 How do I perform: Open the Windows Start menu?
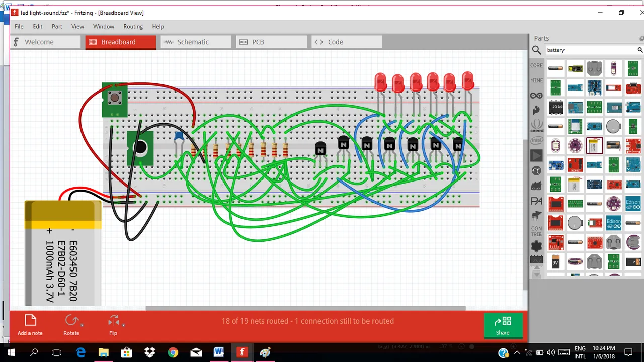[x=11, y=352]
